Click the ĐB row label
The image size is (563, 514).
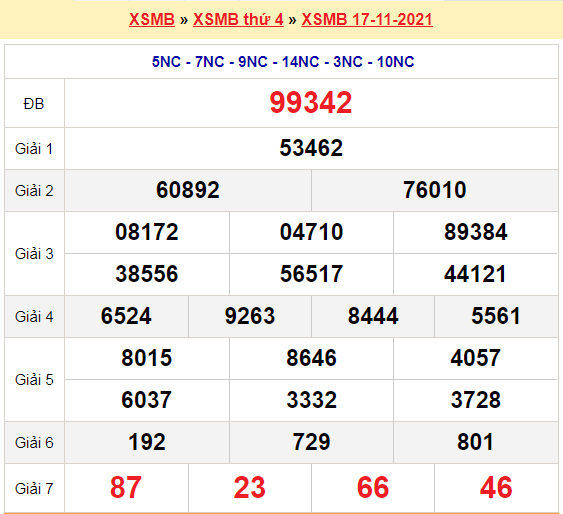click(x=34, y=104)
